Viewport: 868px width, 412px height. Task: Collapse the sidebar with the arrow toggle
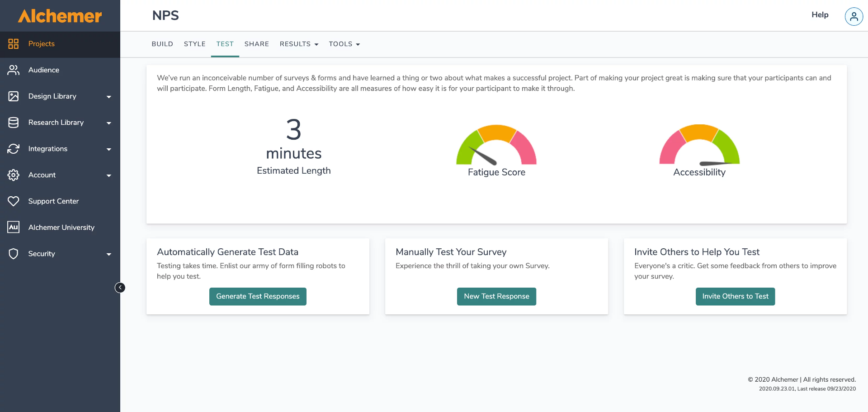click(x=120, y=288)
